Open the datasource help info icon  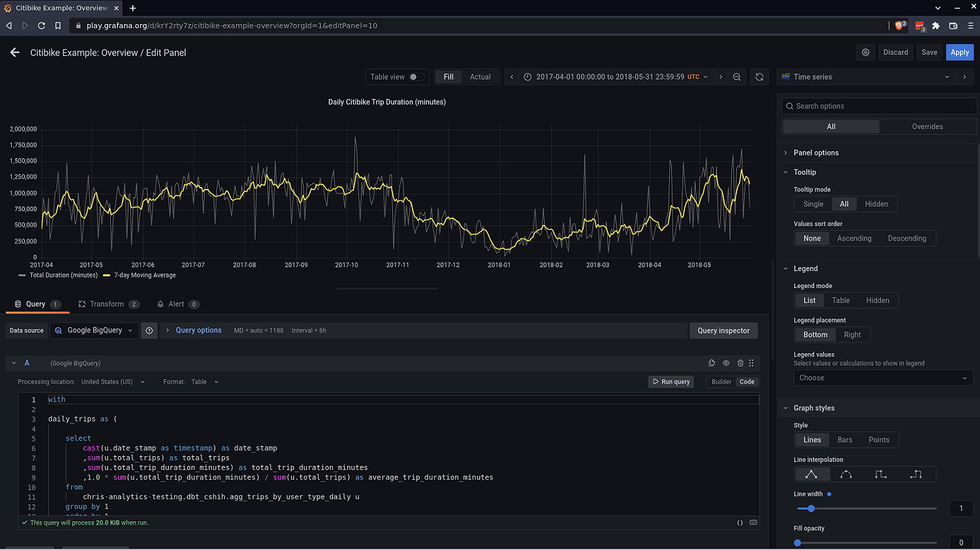click(x=149, y=330)
